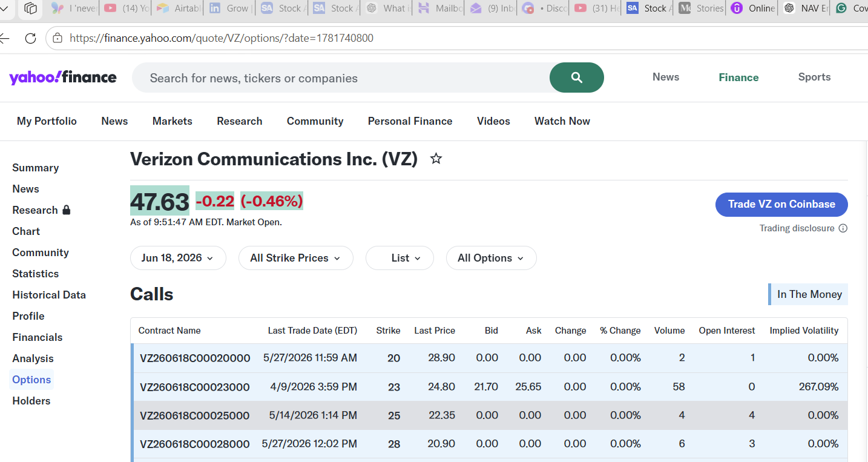Click the Finance link in the Yahoo header
868x462 pixels.
click(x=738, y=78)
